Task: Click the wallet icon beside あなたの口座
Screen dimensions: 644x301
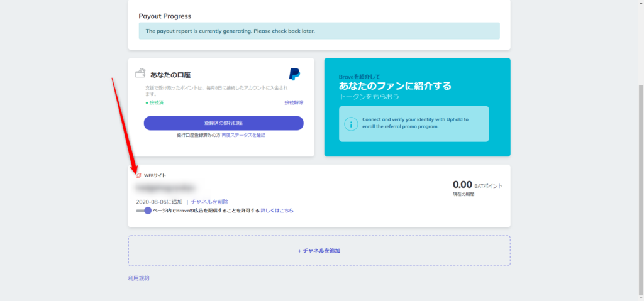Action: point(140,74)
